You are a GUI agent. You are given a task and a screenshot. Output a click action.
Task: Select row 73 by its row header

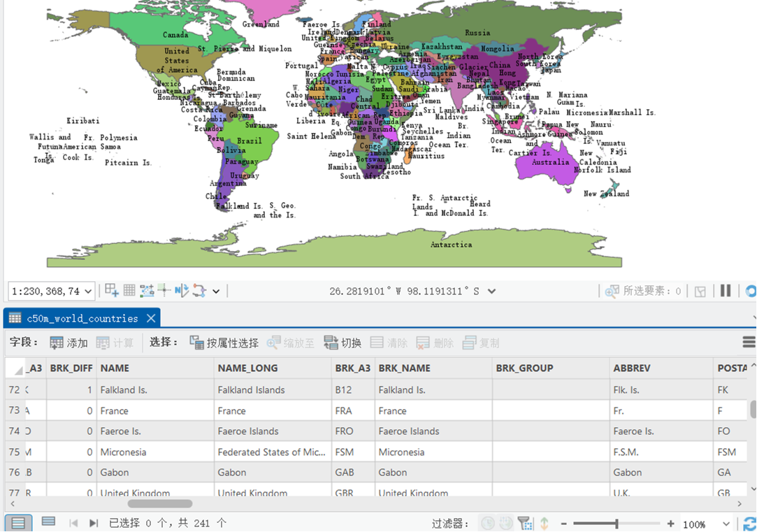tap(15, 410)
